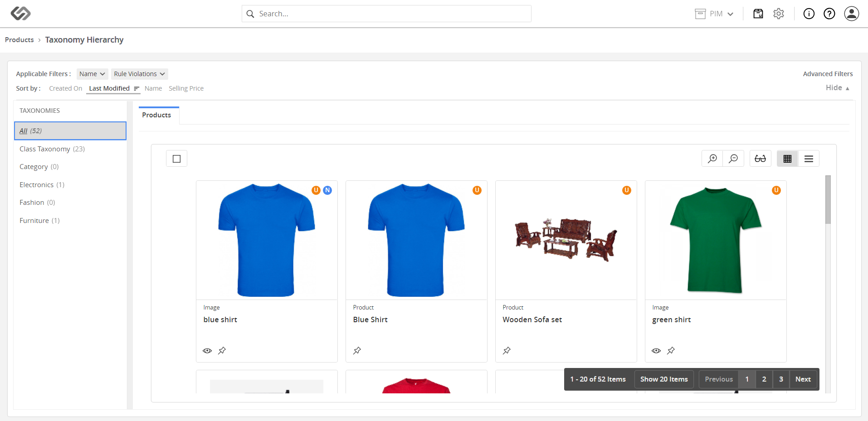Open Advanced Filters
Image resolution: width=868 pixels, height=421 pixels.
click(828, 74)
